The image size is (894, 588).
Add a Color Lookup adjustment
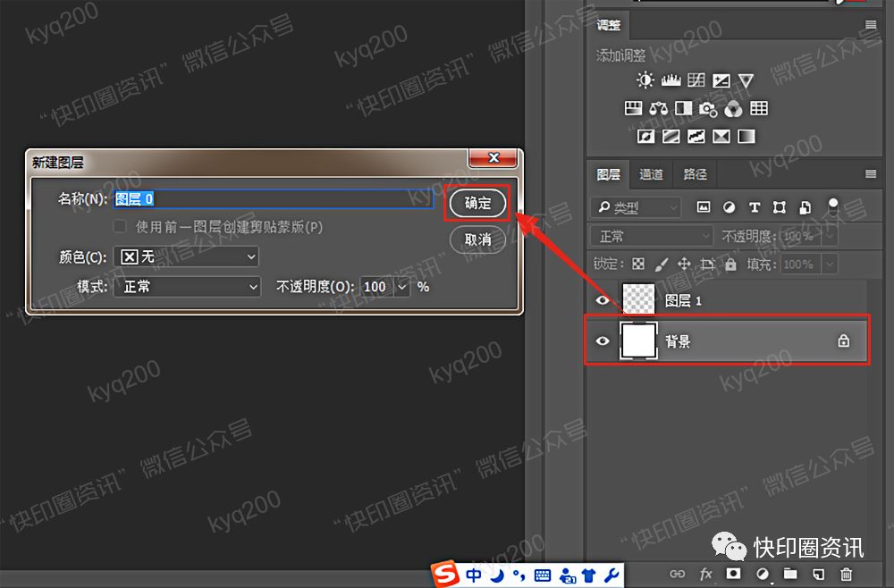tap(759, 108)
